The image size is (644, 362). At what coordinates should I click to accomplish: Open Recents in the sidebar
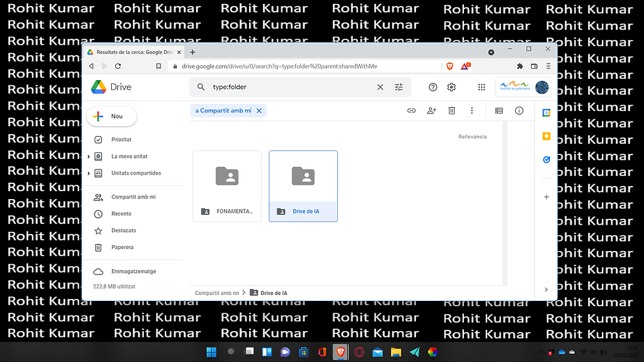click(121, 214)
